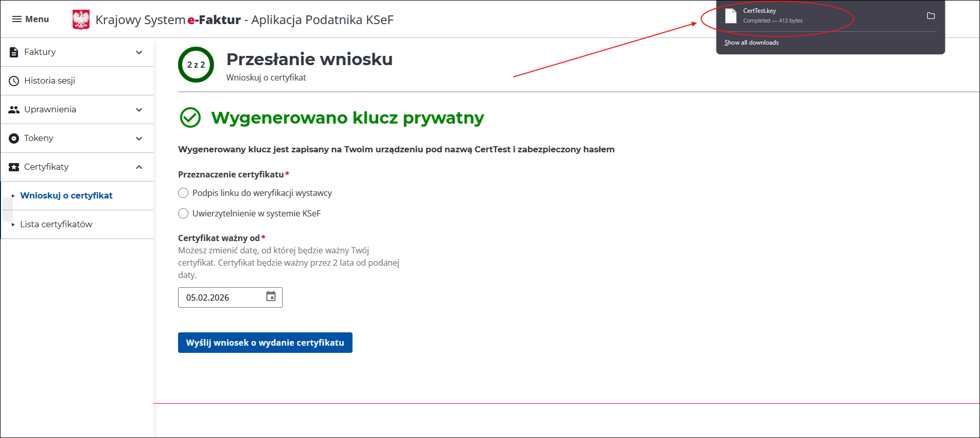Screen dimensions: 980x438
Task: Click the Faktury menu label
Action: [40, 52]
